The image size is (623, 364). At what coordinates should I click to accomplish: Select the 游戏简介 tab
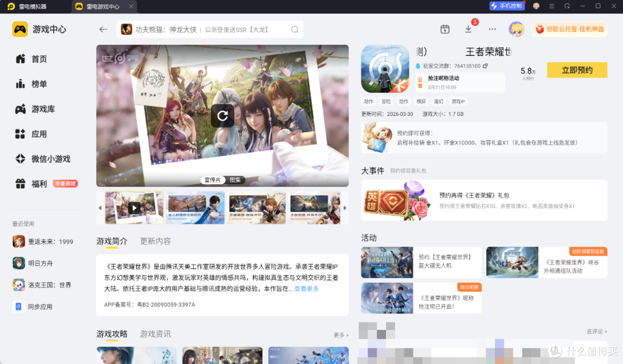[x=112, y=241]
